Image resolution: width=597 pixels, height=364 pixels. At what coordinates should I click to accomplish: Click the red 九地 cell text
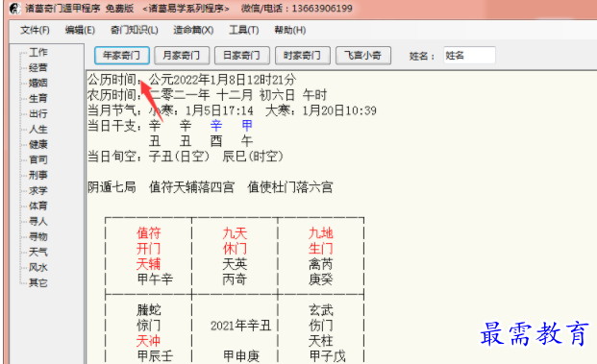pos(321,233)
